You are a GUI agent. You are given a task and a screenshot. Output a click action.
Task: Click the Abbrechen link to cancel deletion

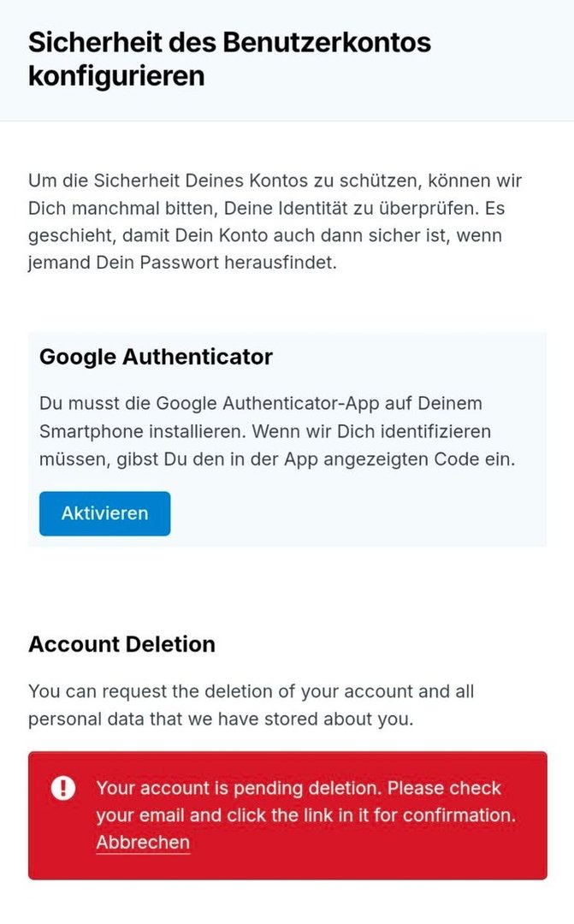[142, 843]
